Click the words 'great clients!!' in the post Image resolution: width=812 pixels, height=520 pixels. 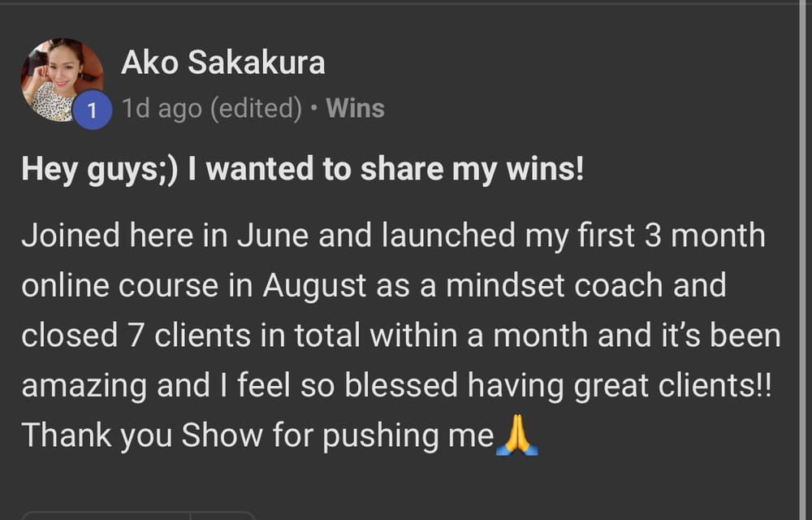click(672, 387)
